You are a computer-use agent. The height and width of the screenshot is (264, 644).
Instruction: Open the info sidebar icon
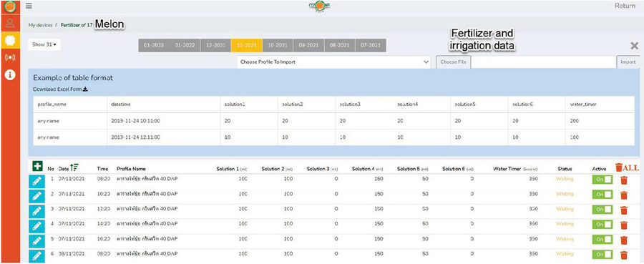[10, 75]
